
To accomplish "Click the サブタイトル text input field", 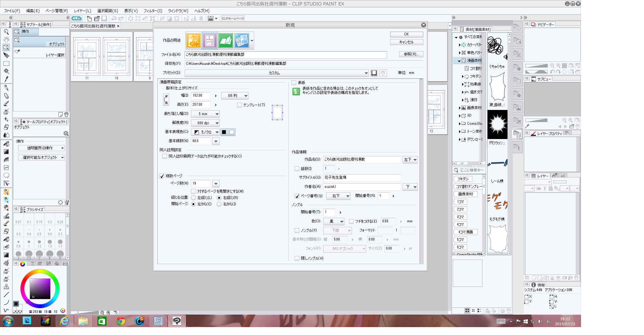I will (362, 177).
